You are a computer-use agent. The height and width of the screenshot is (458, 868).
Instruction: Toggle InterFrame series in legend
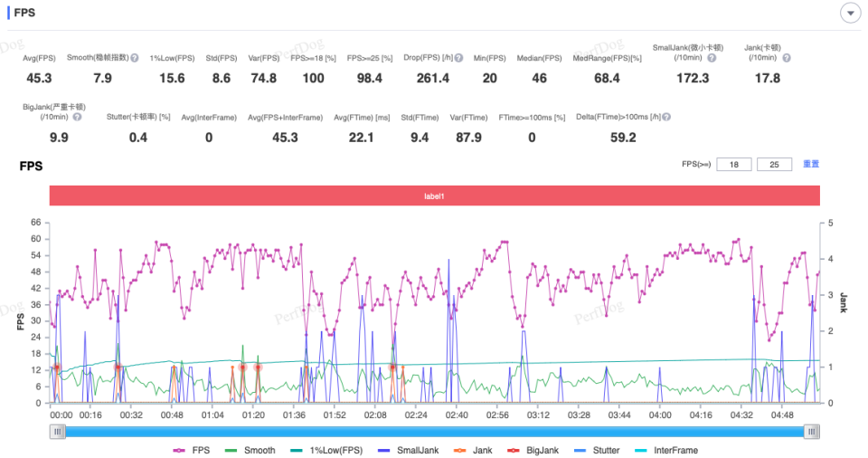point(666,450)
